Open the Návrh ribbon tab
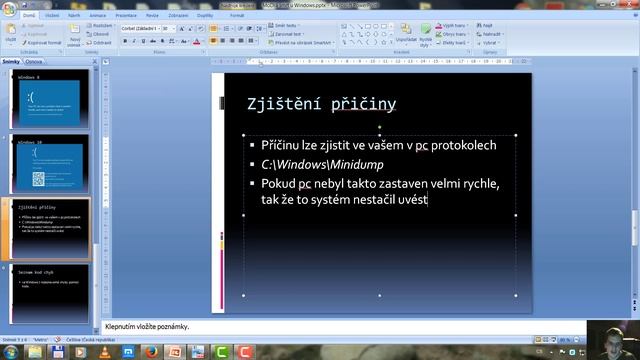640x360 pixels. tap(74, 16)
